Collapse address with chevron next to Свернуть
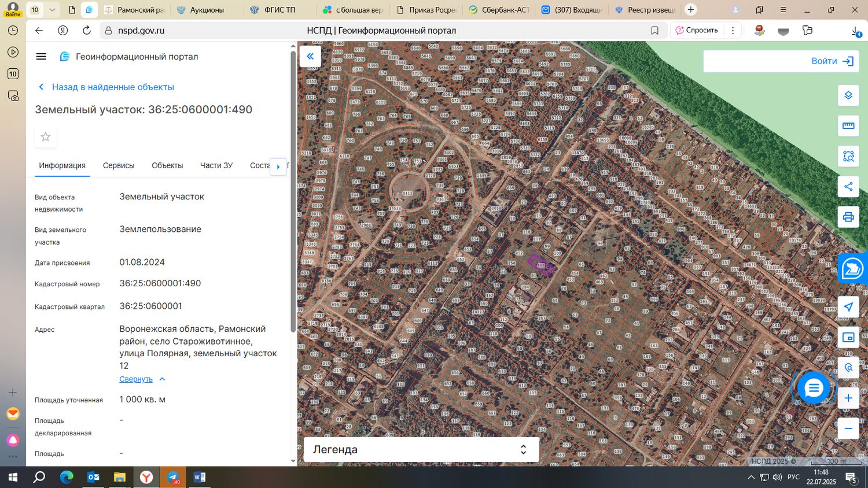The width and height of the screenshot is (868, 488). point(162,379)
